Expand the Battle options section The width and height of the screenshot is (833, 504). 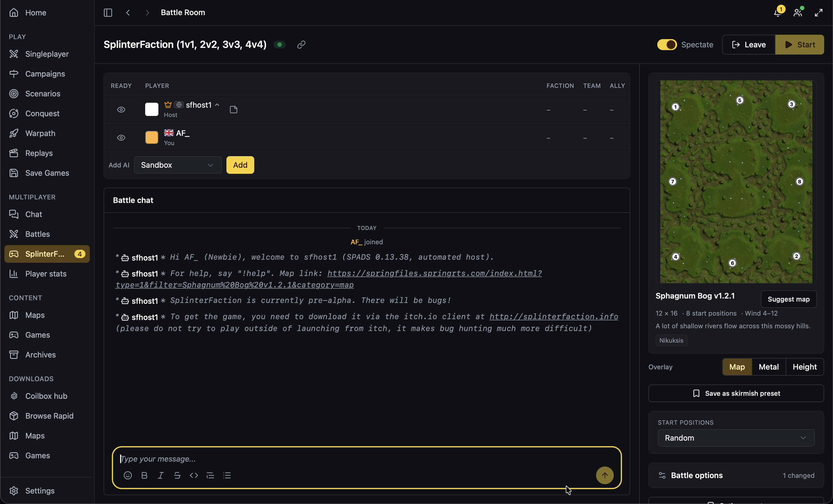736,475
